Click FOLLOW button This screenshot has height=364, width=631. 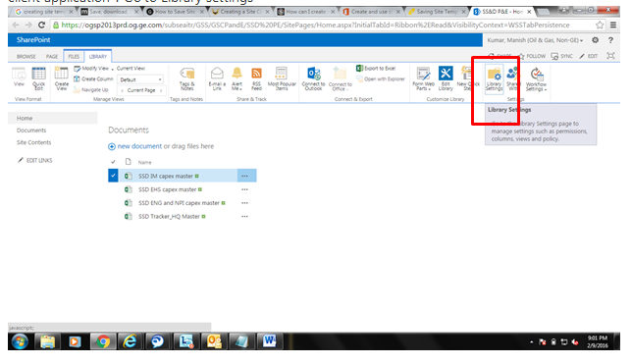click(532, 56)
